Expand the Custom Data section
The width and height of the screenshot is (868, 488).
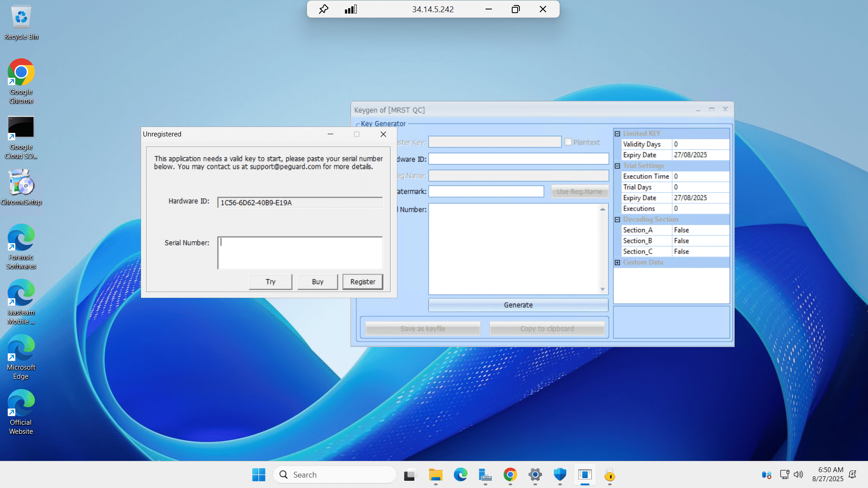click(x=617, y=263)
